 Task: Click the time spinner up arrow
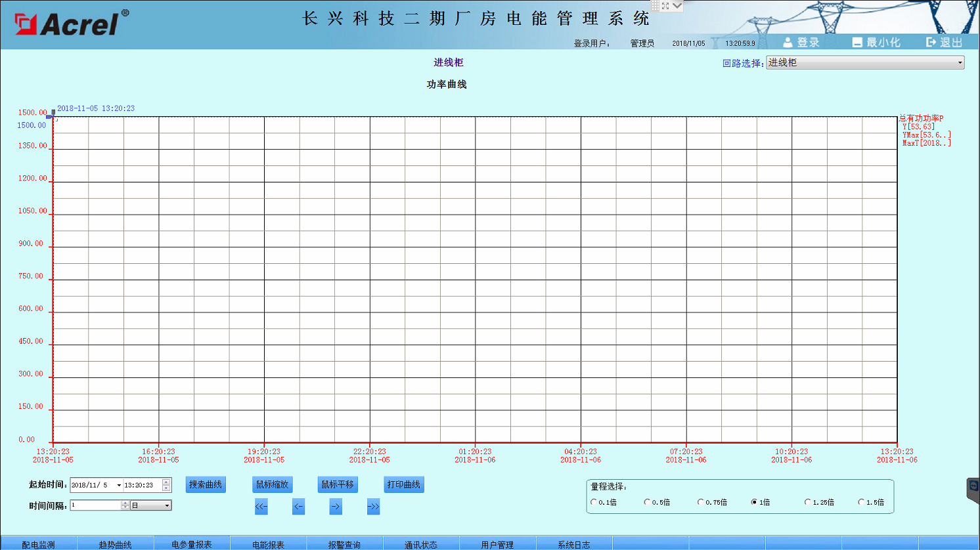tap(167, 482)
